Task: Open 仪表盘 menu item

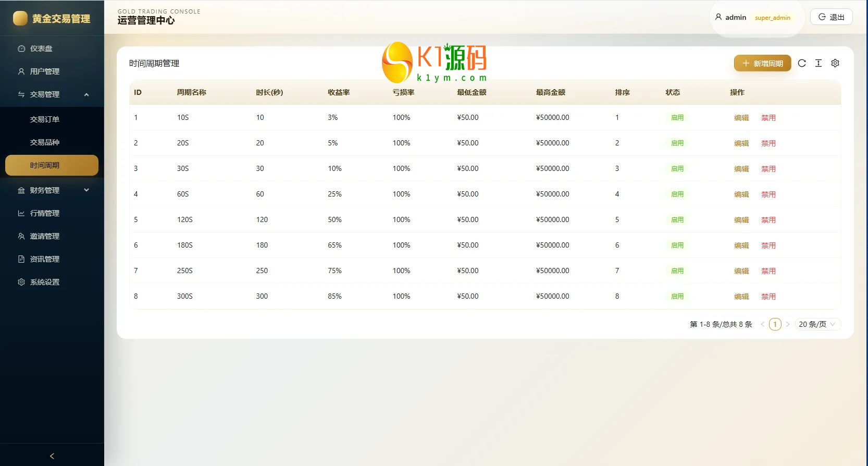Action: [52, 48]
